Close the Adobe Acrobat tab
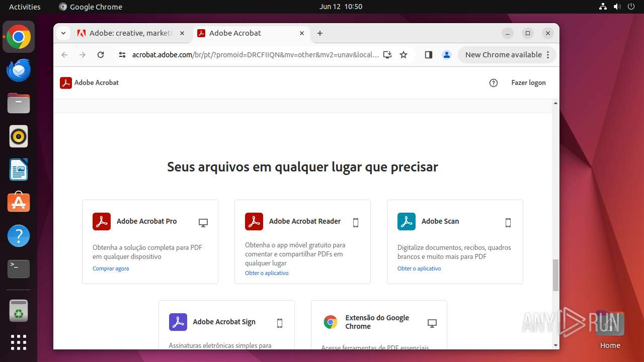This screenshot has height=362, width=644. (302, 33)
